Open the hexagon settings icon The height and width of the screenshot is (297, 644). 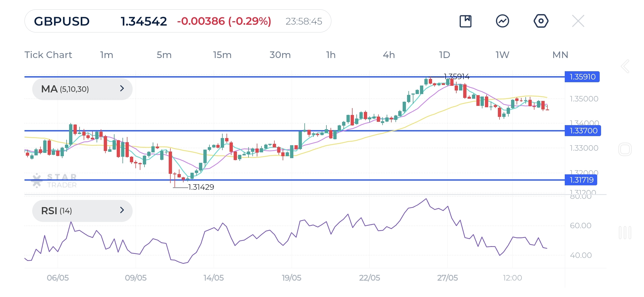pyautogui.click(x=541, y=21)
